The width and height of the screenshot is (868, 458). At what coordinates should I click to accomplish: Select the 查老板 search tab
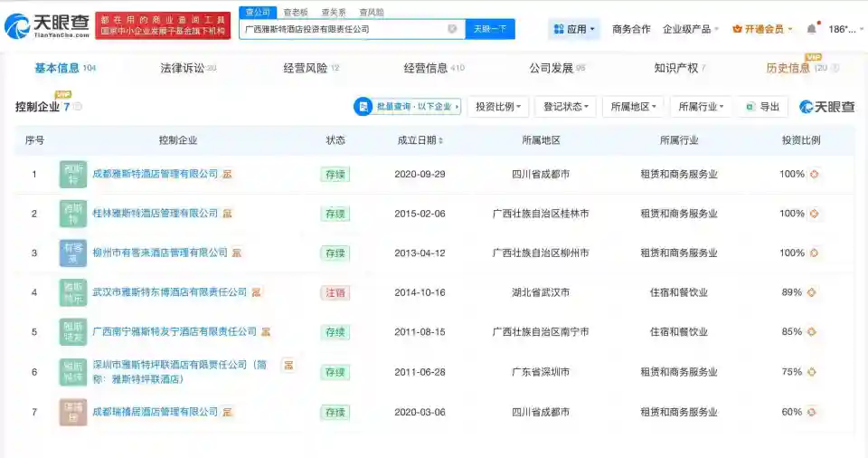(295, 13)
